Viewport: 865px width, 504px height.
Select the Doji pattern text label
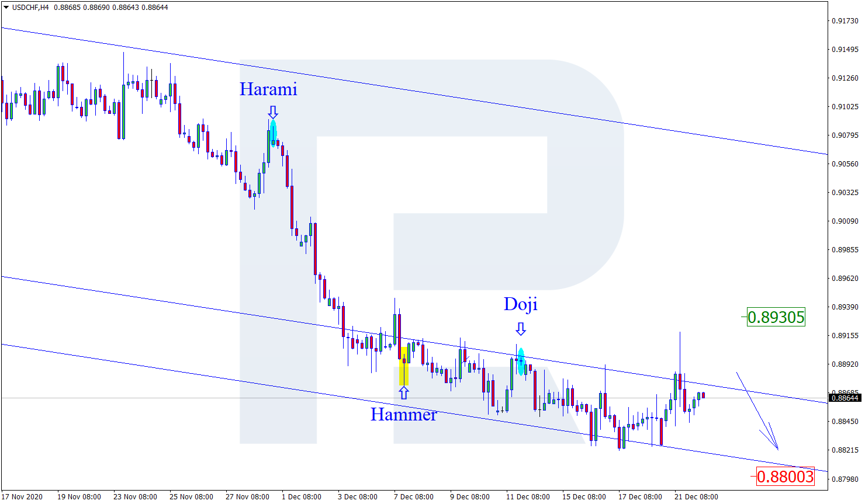[x=520, y=304]
